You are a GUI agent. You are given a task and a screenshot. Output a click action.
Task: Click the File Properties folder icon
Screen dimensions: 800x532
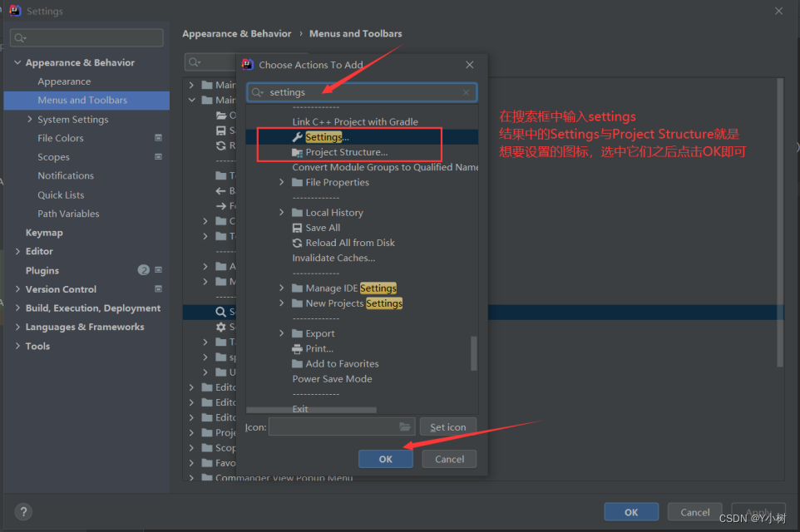(298, 183)
